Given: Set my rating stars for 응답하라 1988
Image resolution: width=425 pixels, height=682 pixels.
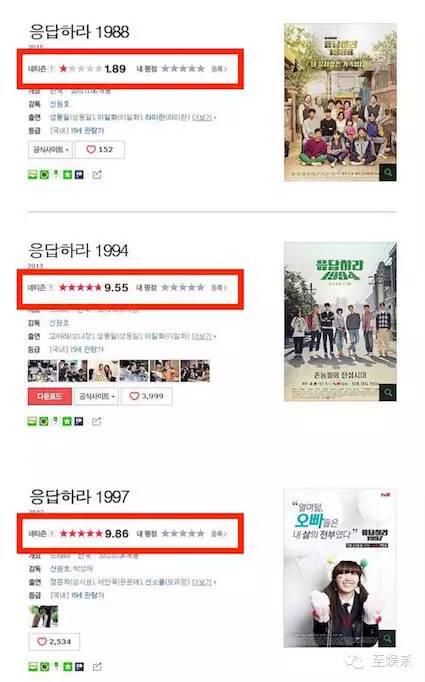Looking at the screenshot, I should click(x=183, y=69).
